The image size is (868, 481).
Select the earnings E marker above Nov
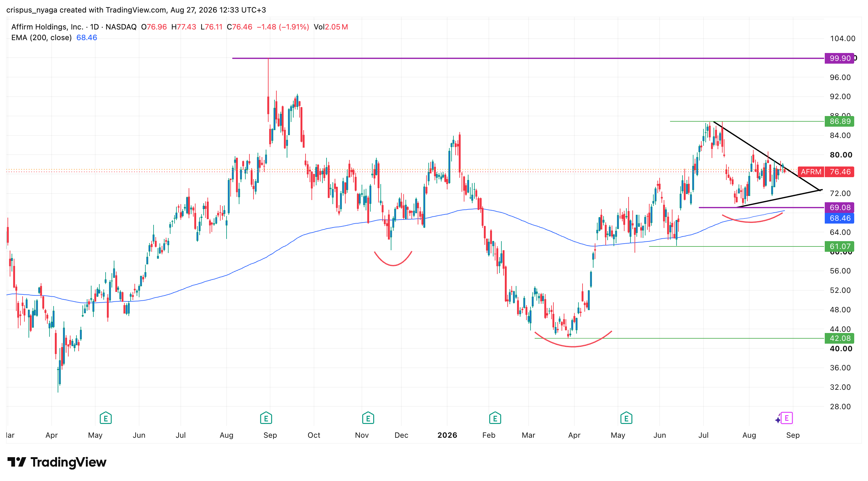(x=368, y=418)
